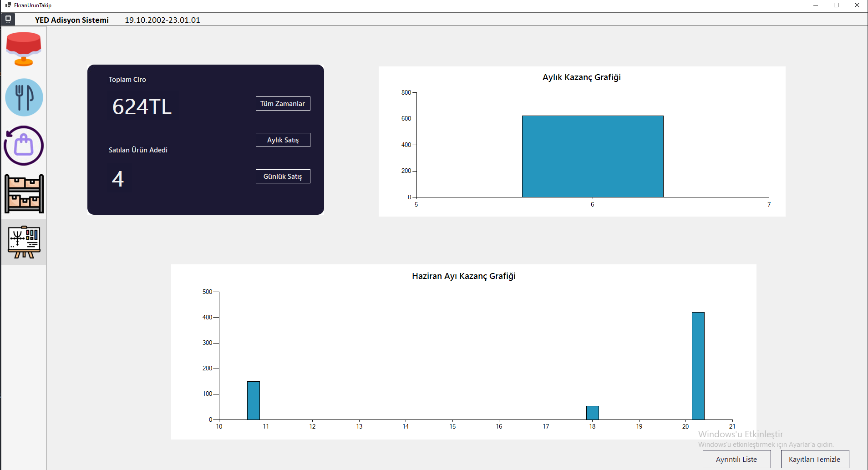
Task: Open the red table icon in sidebar
Action: coord(24,49)
